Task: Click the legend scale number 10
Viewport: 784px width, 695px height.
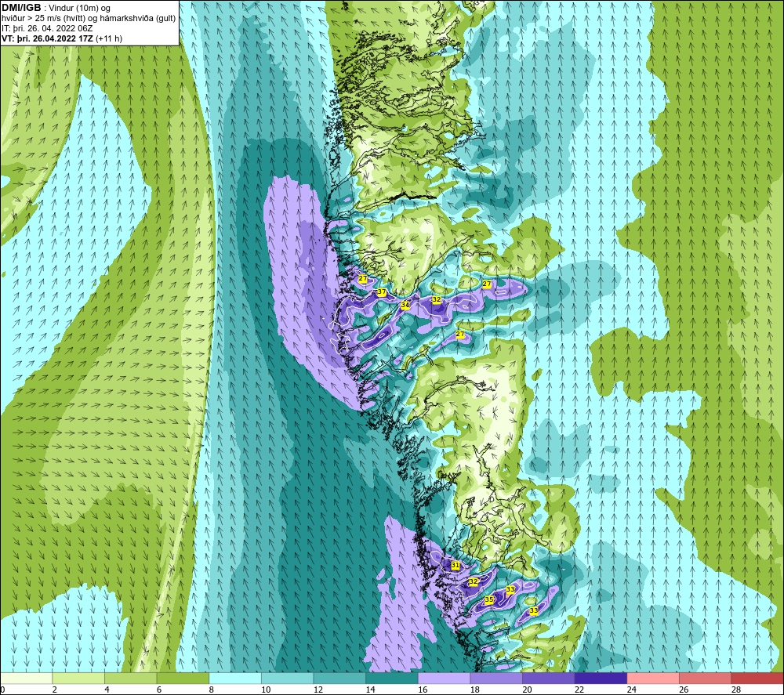Action: pos(266,690)
